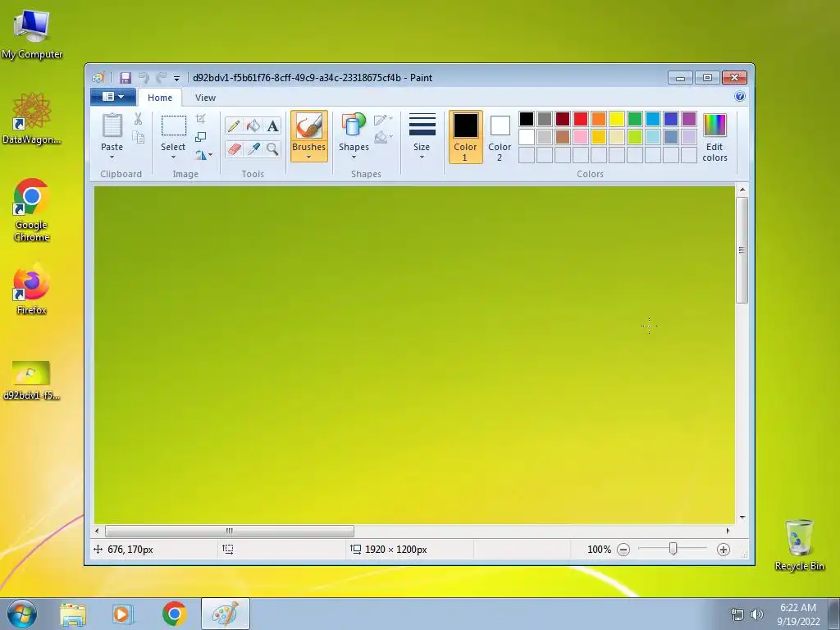Pick the purple color swatch
The width and height of the screenshot is (840, 630).
689,119
